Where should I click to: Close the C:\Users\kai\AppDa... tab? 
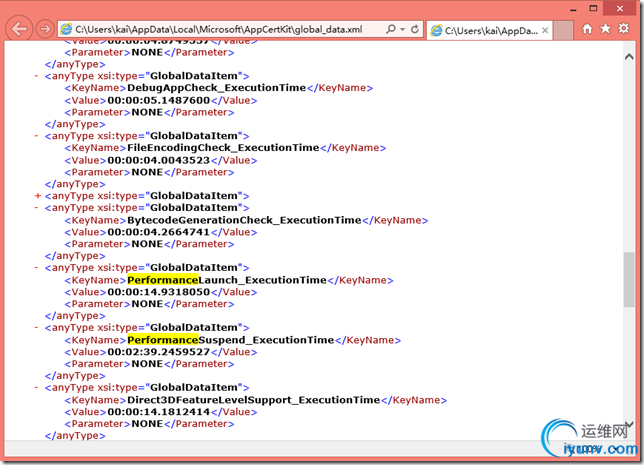click(x=545, y=30)
